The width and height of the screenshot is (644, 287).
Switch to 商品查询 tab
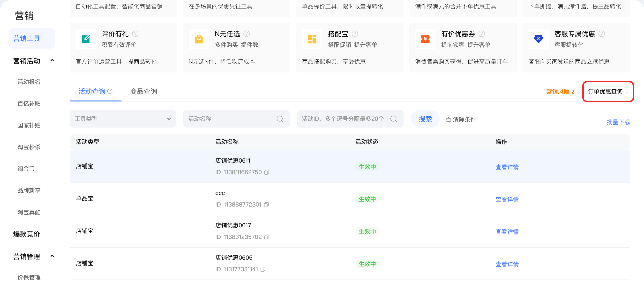[x=144, y=91]
